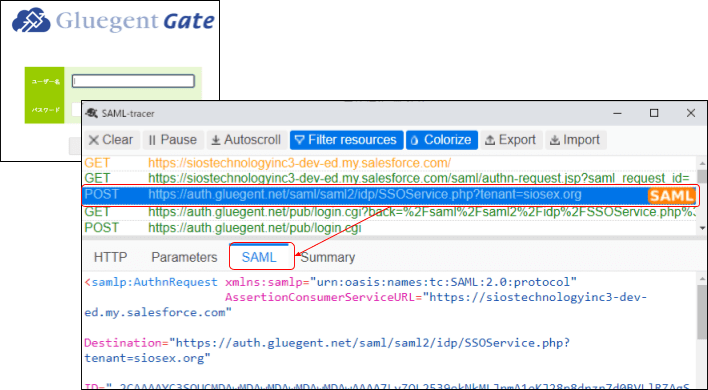Image resolution: width=708 pixels, height=390 pixels.
Task: Toggle the Colorize option
Action: coord(442,140)
